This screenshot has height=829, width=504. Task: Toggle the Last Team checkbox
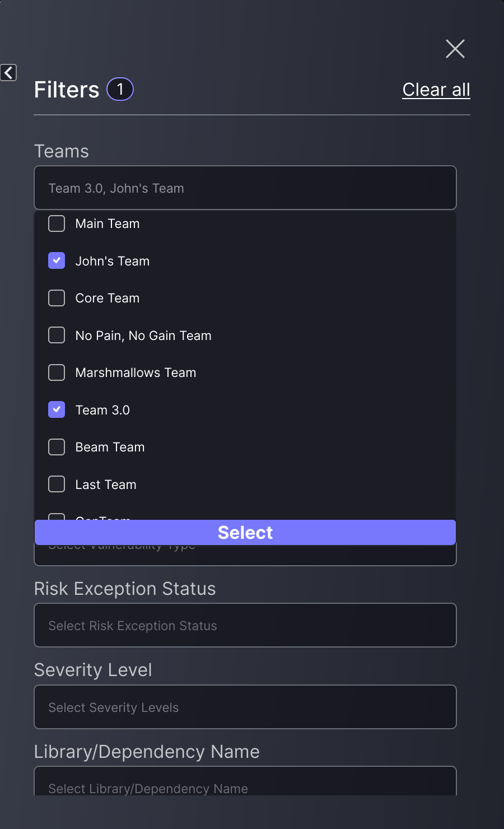click(57, 485)
